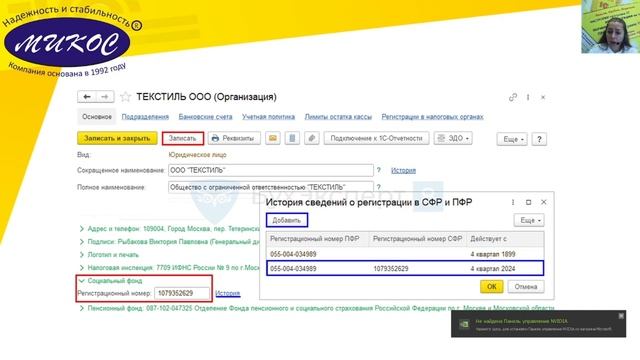Click Добавить button in history dialog
The height and width of the screenshot is (360, 640).
287,220
